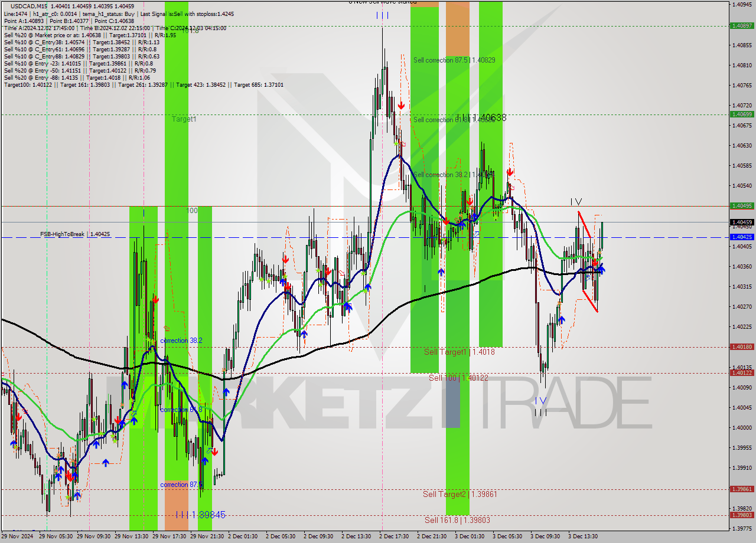This screenshot has width=756, height=543.
Task: Click the red 1.39803 price tag
Action: click(742, 515)
